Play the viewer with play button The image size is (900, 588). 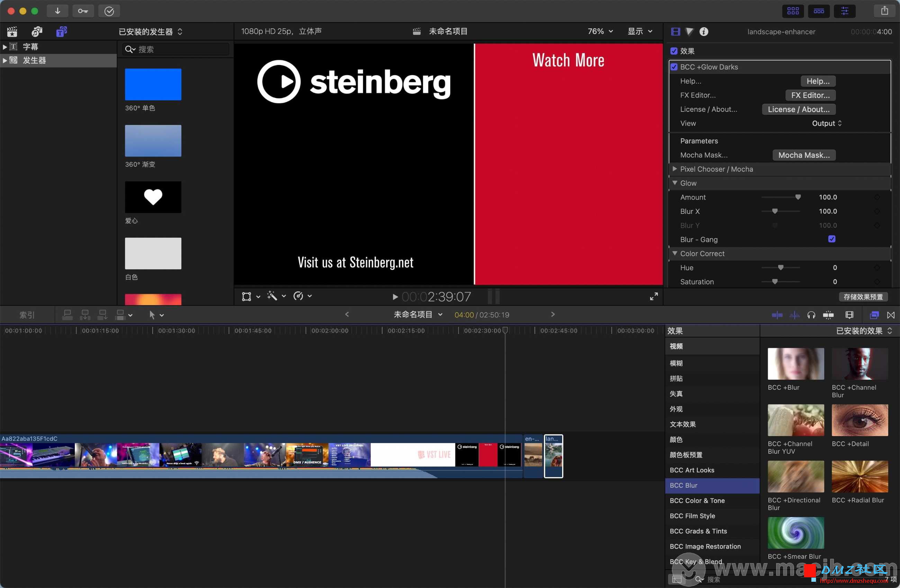pos(395,297)
